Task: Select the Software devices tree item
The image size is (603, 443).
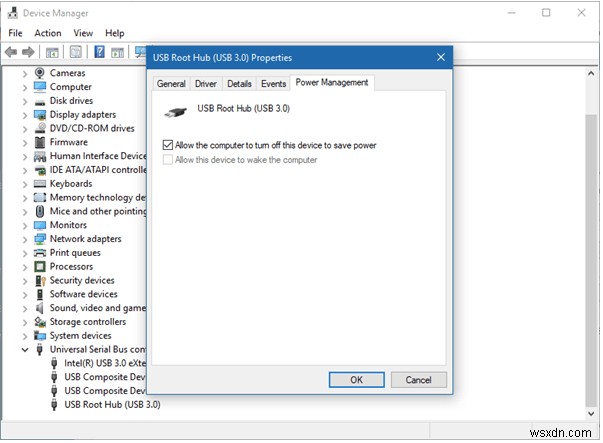Action: click(x=83, y=294)
